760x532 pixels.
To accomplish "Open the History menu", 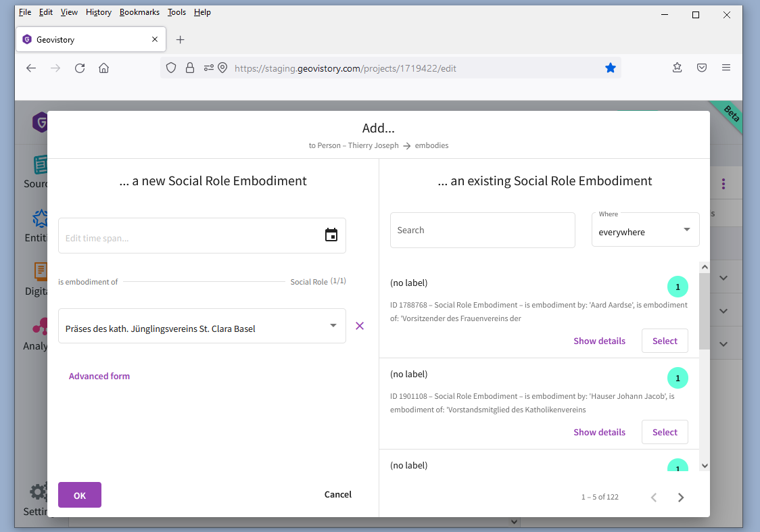I will coord(99,12).
